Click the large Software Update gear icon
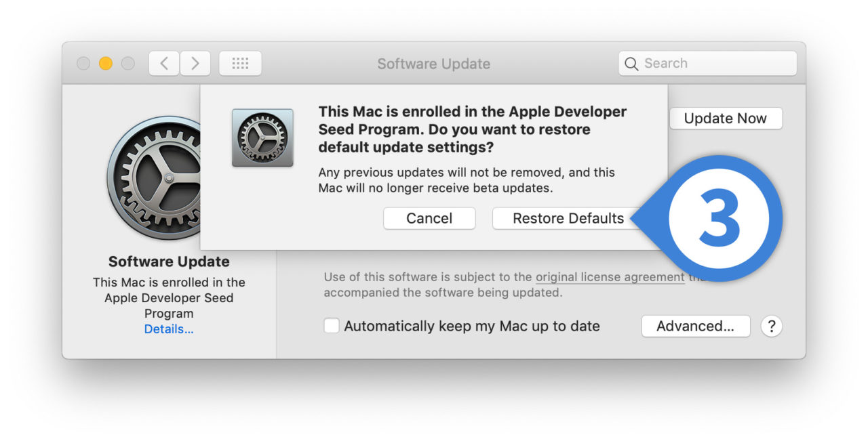The width and height of the screenshot is (868, 441). tap(155, 177)
